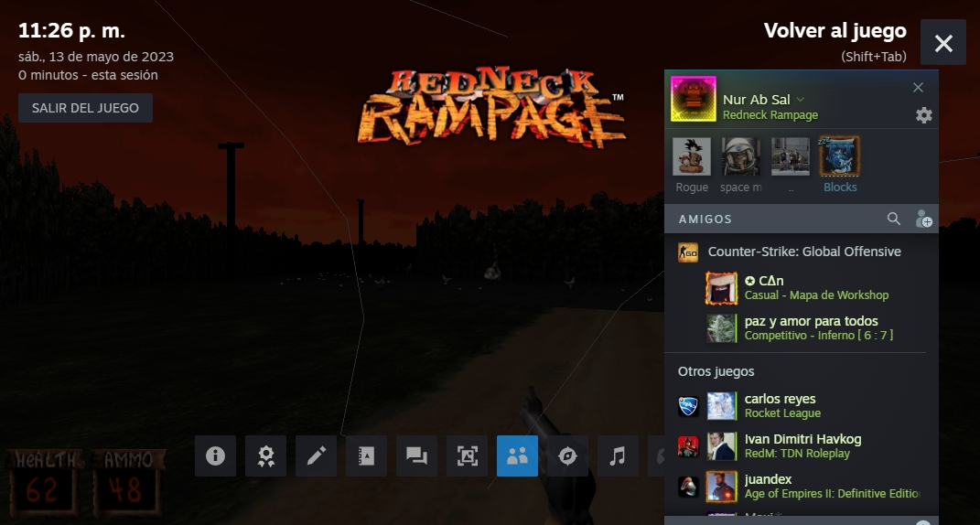Toggle the friends list toolbar icon
The height and width of the screenshot is (525, 980).
[518, 455]
